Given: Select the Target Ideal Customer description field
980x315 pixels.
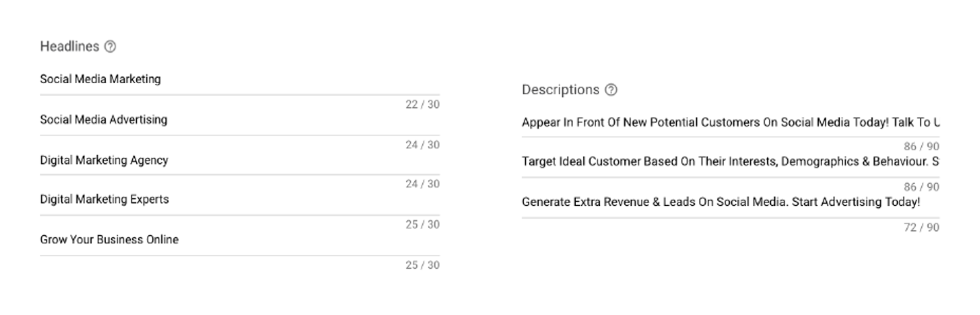Looking at the screenshot, I should (x=730, y=162).
